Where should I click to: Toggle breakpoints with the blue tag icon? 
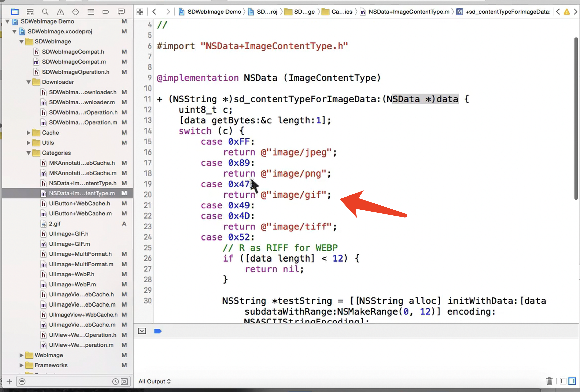tap(158, 331)
